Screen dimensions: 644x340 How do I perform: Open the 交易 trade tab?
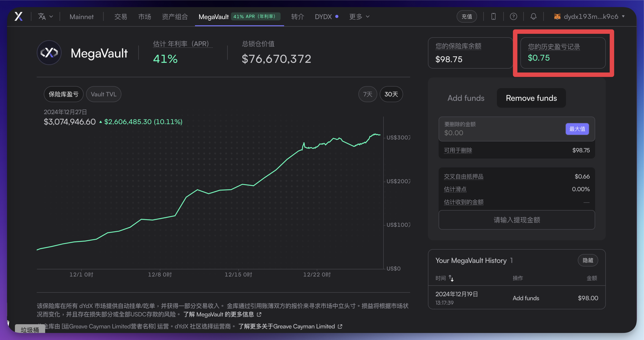121,17
